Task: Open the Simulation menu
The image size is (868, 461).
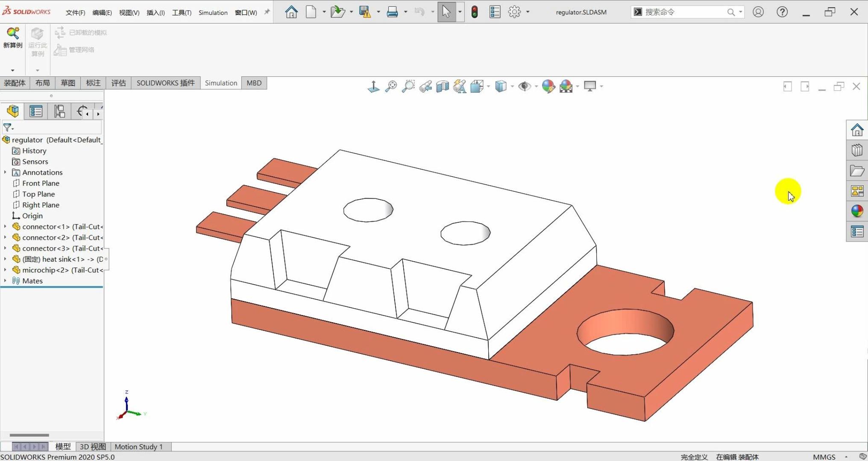Action: point(213,12)
